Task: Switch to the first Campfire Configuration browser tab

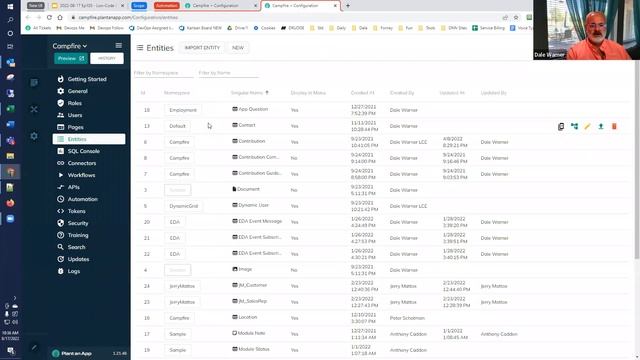Action: [220, 6]
